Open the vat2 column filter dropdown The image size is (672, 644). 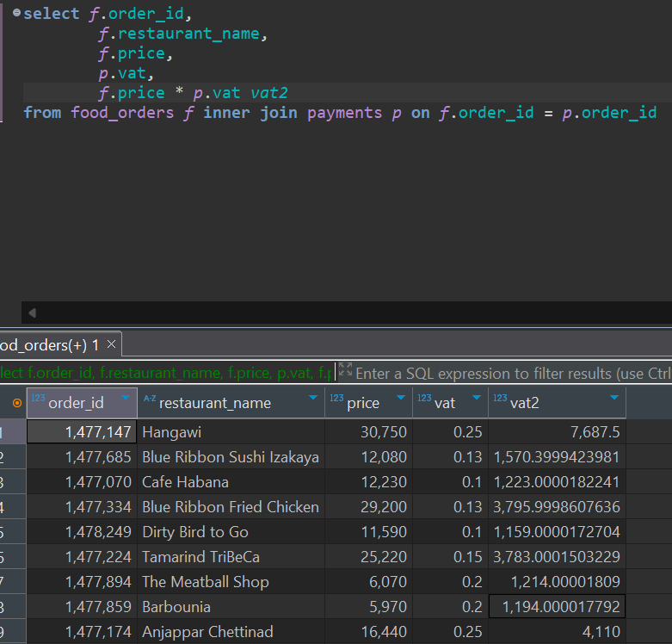point(614,398)
